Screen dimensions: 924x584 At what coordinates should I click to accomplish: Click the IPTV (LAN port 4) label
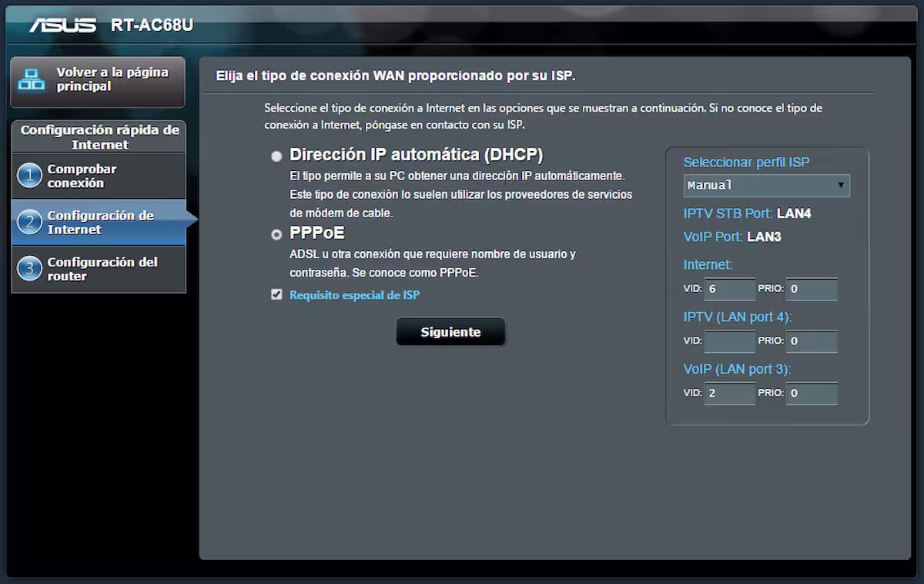pyautogui.click(x=738, y=317)
